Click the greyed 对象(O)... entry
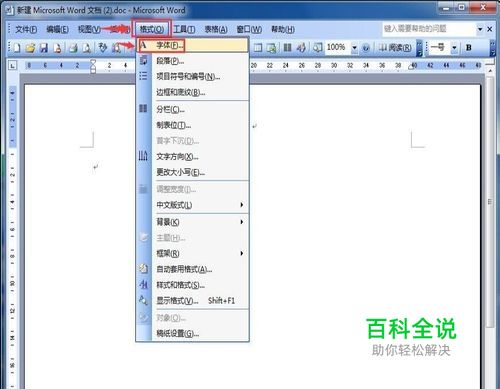 [x=192, y=318]
